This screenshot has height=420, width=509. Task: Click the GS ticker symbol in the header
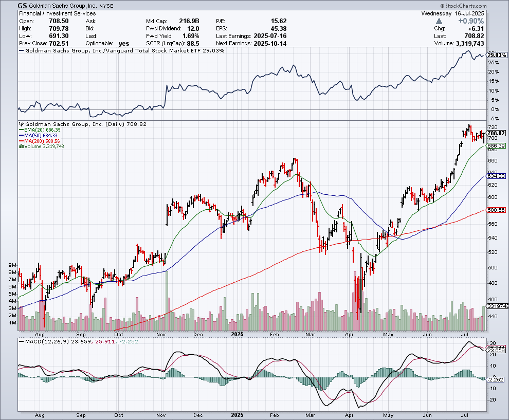23,6
